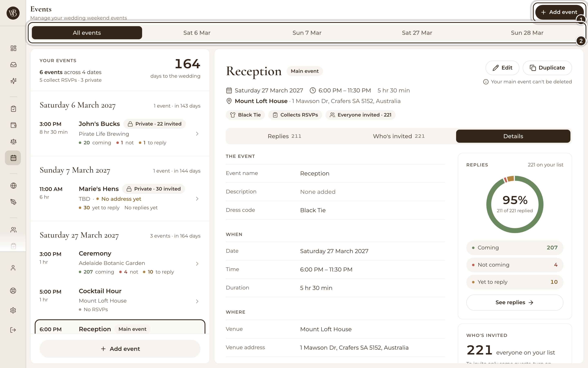Image resolution: width=588 pixels, height=368 pixels.
Task: Open the settings gear icon in sidebar
Action: [x=13, y=310]
